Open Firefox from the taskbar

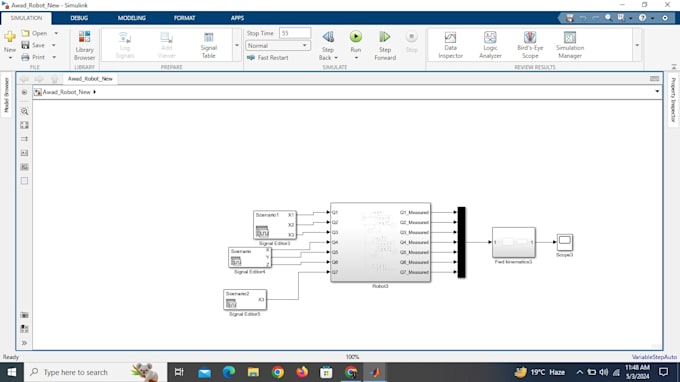point(302,372)
